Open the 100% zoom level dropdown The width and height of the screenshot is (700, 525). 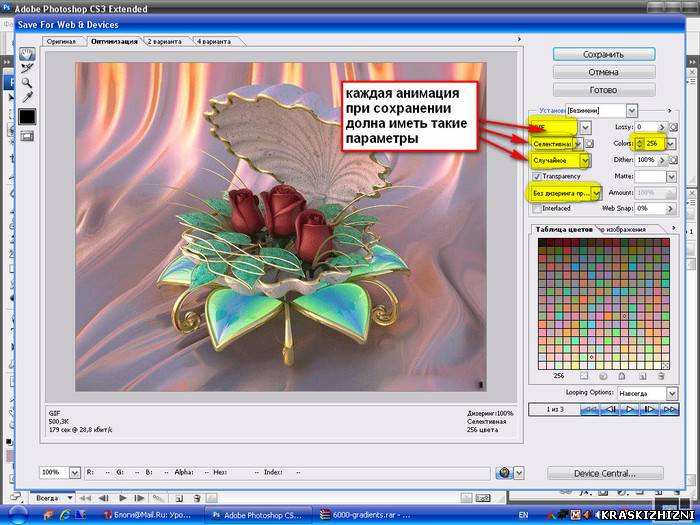point(75,472)
